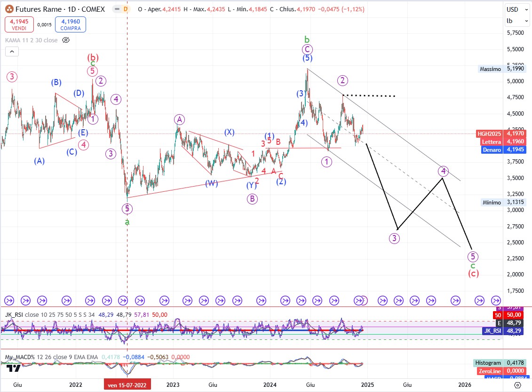Open the lb unit dropdown
This screenshot has width=532, height=392.
(x=517, y=21)
